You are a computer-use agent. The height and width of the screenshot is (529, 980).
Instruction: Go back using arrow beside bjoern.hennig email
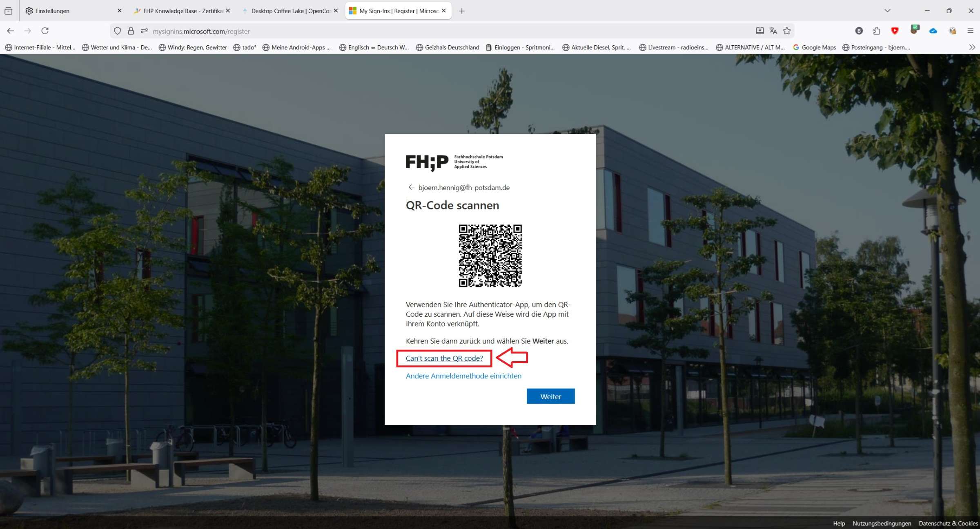tap(411, 187)
